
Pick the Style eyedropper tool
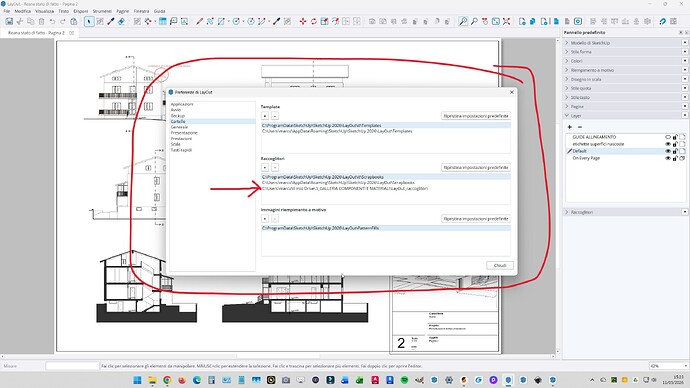[x=111, y=21]
